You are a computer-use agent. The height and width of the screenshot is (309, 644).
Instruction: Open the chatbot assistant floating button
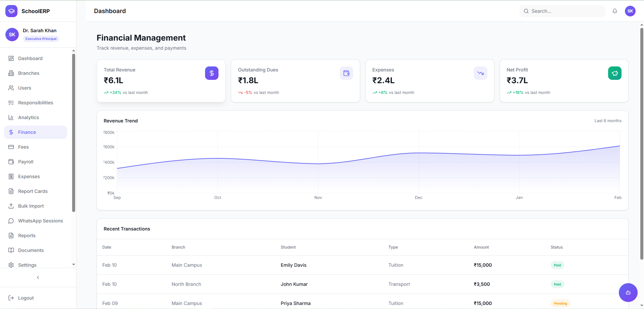coord(628,293)
